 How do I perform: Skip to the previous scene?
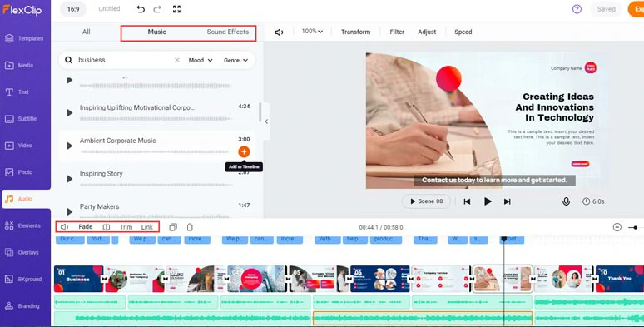[x=467, y=201]
